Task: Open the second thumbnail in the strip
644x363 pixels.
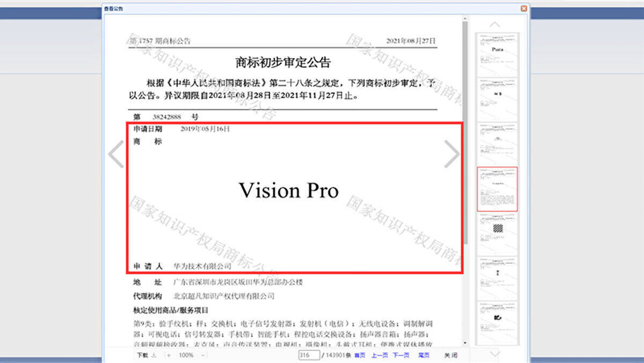Action: point(497,99)
